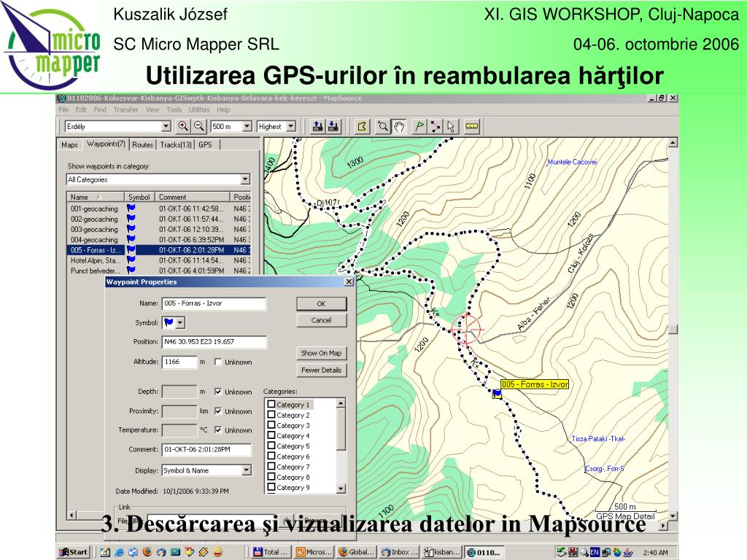Select the Hotel Alpin waypoint row

pyautogui.click(x=159, y=260)
